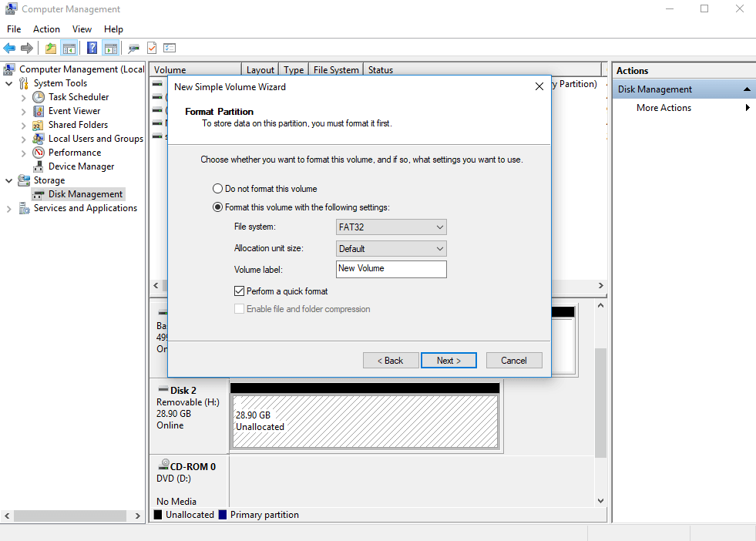Click the CD-ROM 0 drive icon

pyautogui.click(x=163, y=465)
